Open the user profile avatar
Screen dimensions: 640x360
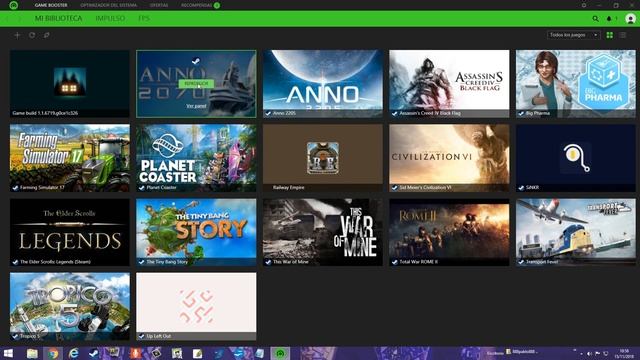click(x=630, y=19)
